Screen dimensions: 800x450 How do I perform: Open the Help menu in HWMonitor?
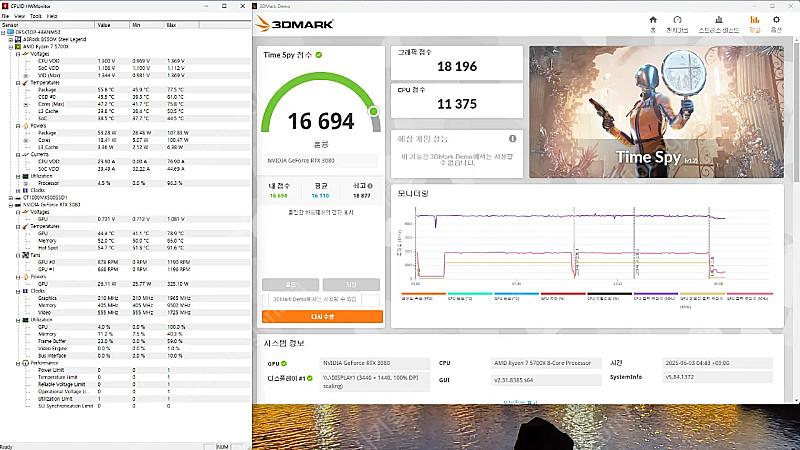pos(52,16)
